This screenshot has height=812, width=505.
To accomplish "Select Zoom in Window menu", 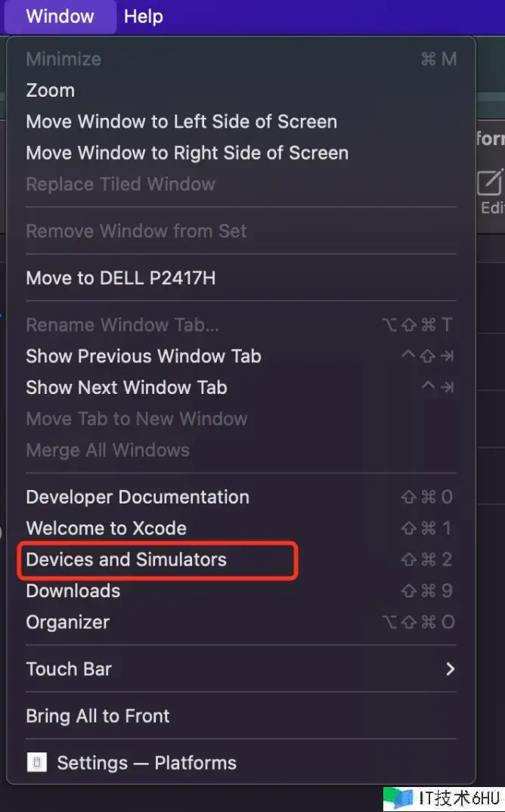I will click(241, 91).
